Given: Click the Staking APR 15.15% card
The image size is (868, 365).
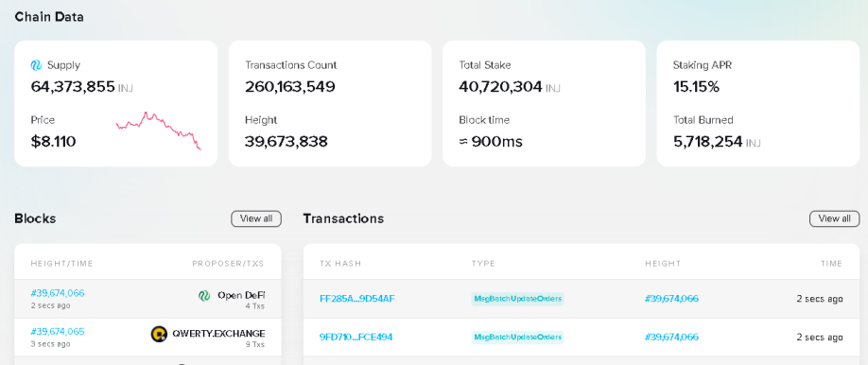Looking at the screenshot, I should (x=757, y=104).
